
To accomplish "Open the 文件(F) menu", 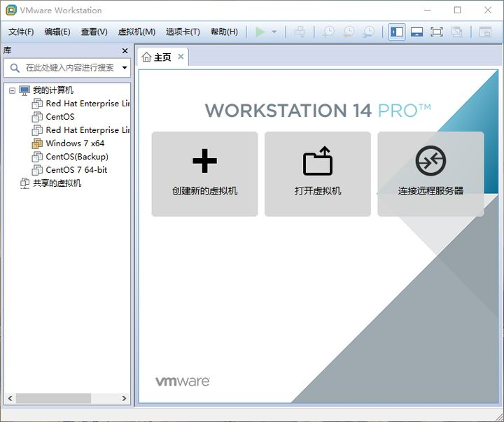I will point(21,31).
